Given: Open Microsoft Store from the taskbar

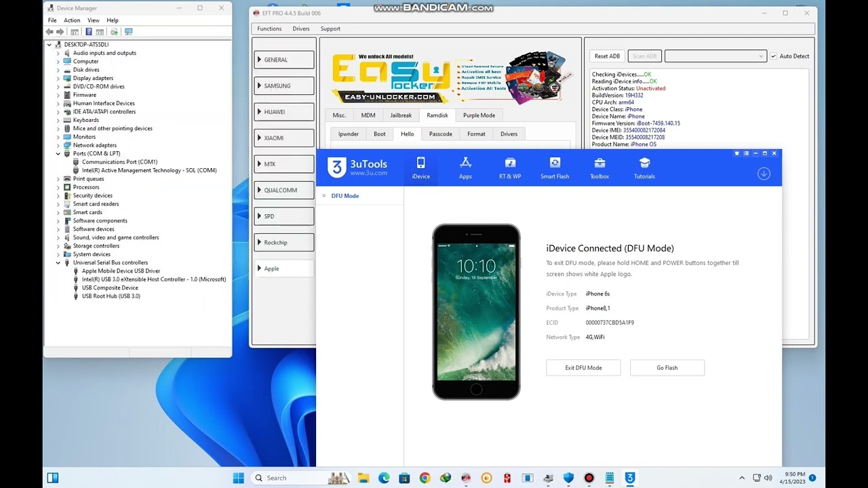Looking at the screenshot, I should (x=404, y=478).
